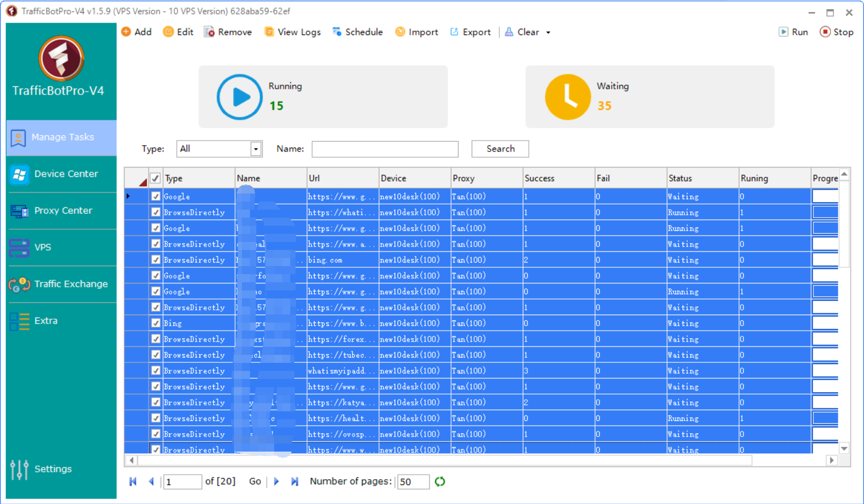Click the Add task toolbar icon

point(126,32)
